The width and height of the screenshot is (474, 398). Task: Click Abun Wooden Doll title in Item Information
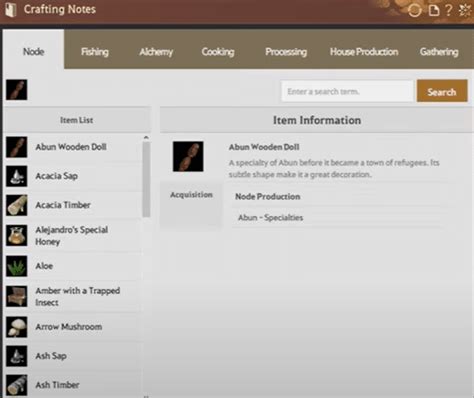264,147
